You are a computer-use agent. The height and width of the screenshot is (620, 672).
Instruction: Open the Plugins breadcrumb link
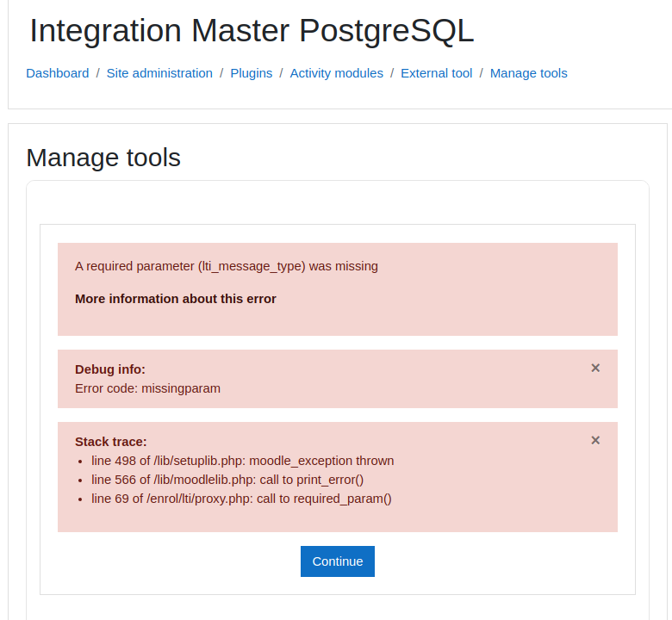252,73
